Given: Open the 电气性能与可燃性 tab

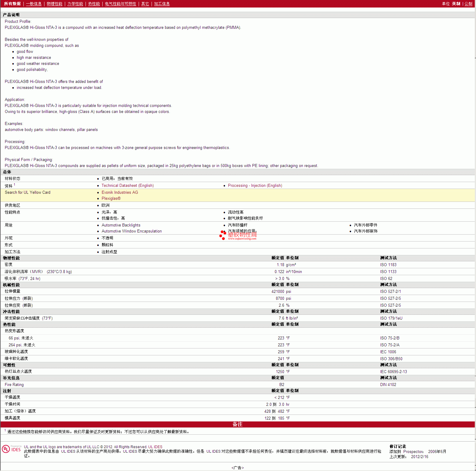Looking at the screenshot, I should (120, 4).
